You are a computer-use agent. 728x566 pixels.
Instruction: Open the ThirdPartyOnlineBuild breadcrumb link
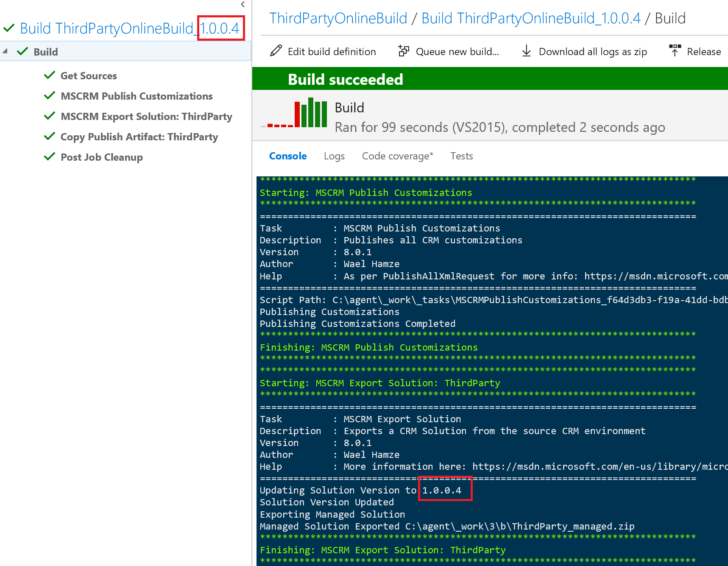click(338, 18)
